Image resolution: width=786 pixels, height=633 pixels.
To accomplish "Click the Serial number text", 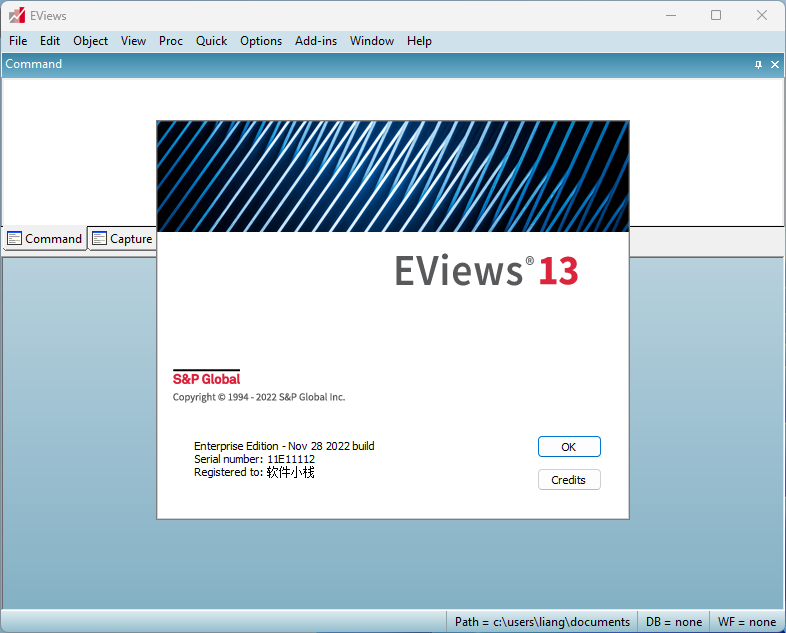I will tap(255, 459).
